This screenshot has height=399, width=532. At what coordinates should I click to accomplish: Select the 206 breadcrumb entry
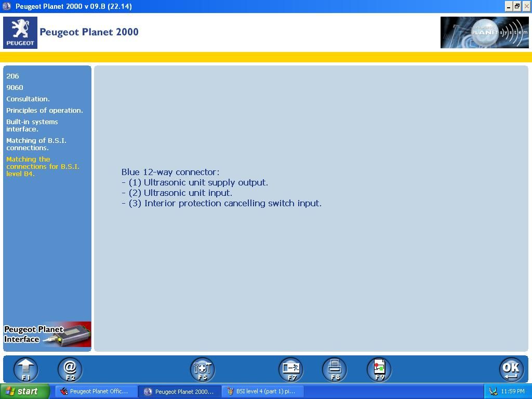tap(12, 76)
